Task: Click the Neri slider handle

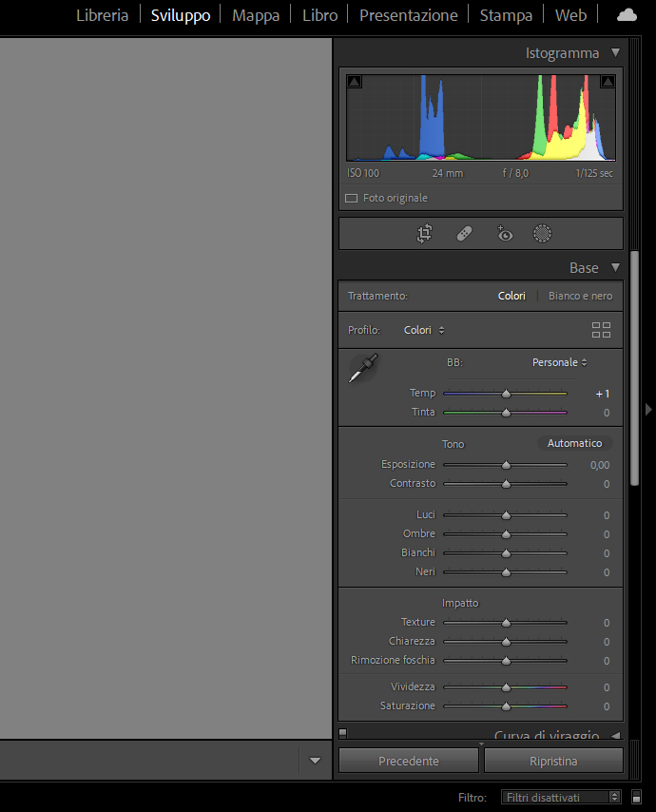Action: (506, 572)
